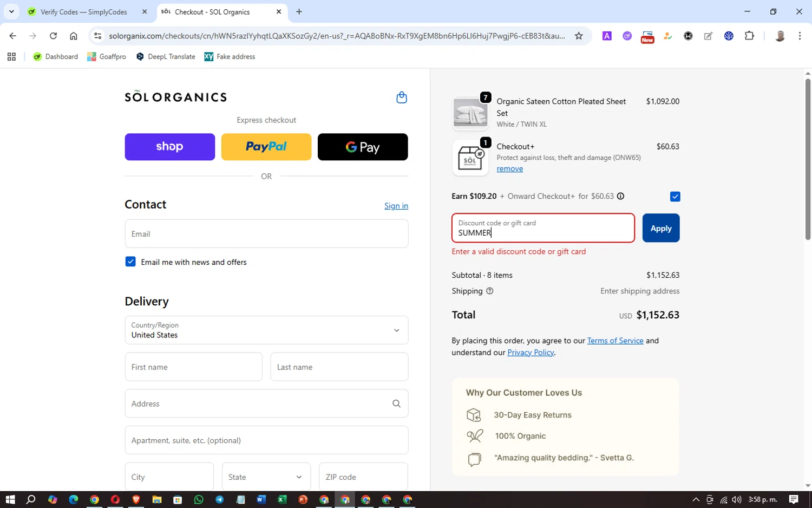Click the page vertical scrollbar
The height and width of the screenshot is (508, 812).
[808, 159]
